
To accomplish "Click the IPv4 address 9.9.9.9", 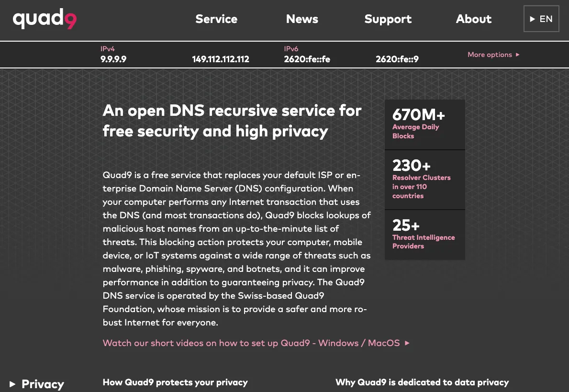I will [113, 59].
